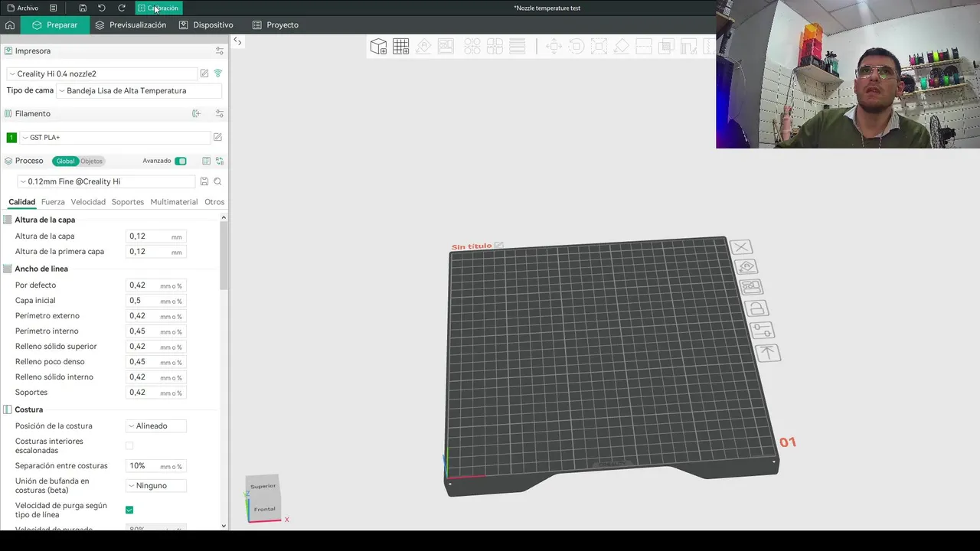The image size is (980, 551).
Task: Open the Creality Hi 0.4 nozzle2 printer dropdown
Action: pyautogui.click(x=103, y=73)
